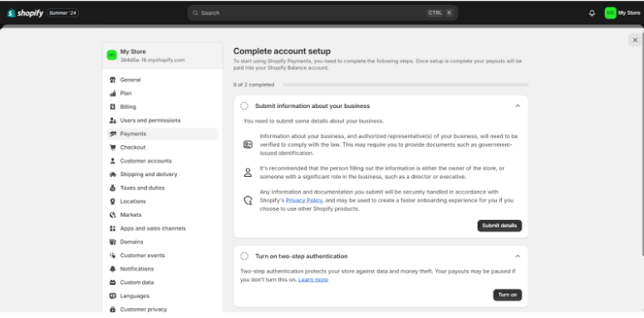
Task: Click the Checkout cart icon in the sidebar
Action: [x=112, y=147]
